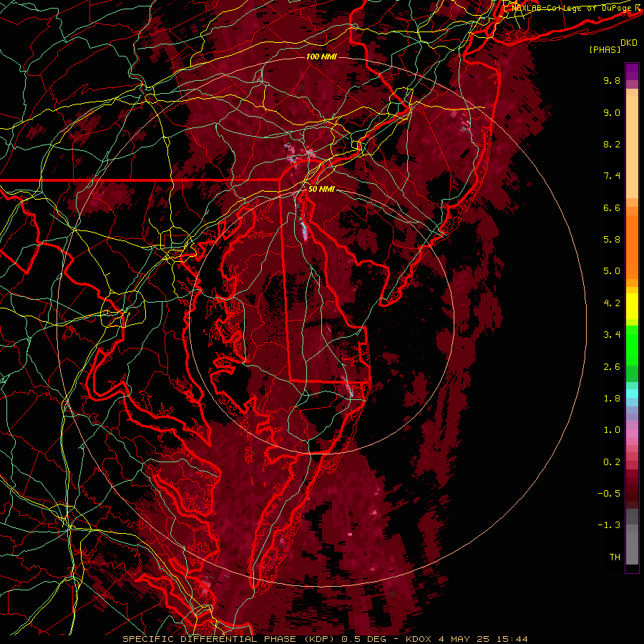Select the 6.6 value on the color scale
The width and height of the screenshot is (644, 644).
coord(612,208)
